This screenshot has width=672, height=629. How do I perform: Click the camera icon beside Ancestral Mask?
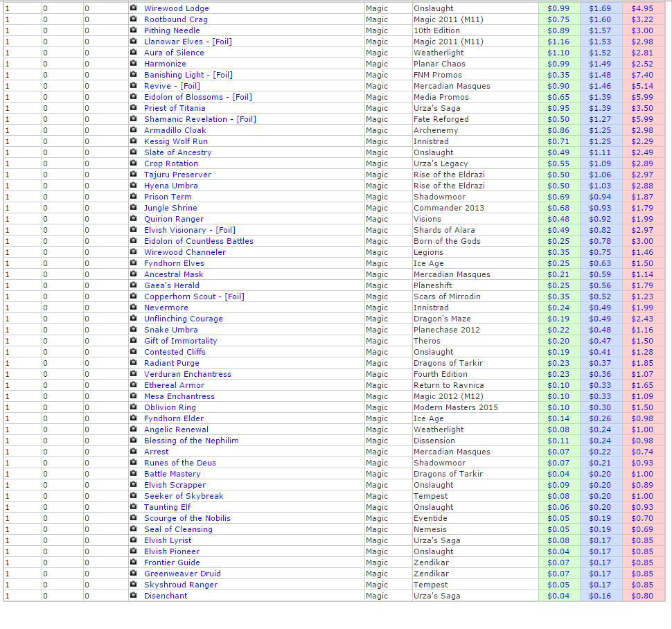point(133,274)
